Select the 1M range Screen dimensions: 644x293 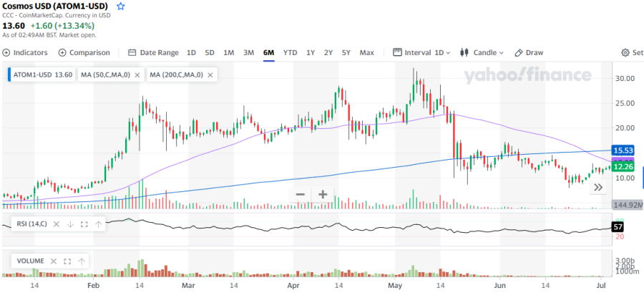[229, 52]
